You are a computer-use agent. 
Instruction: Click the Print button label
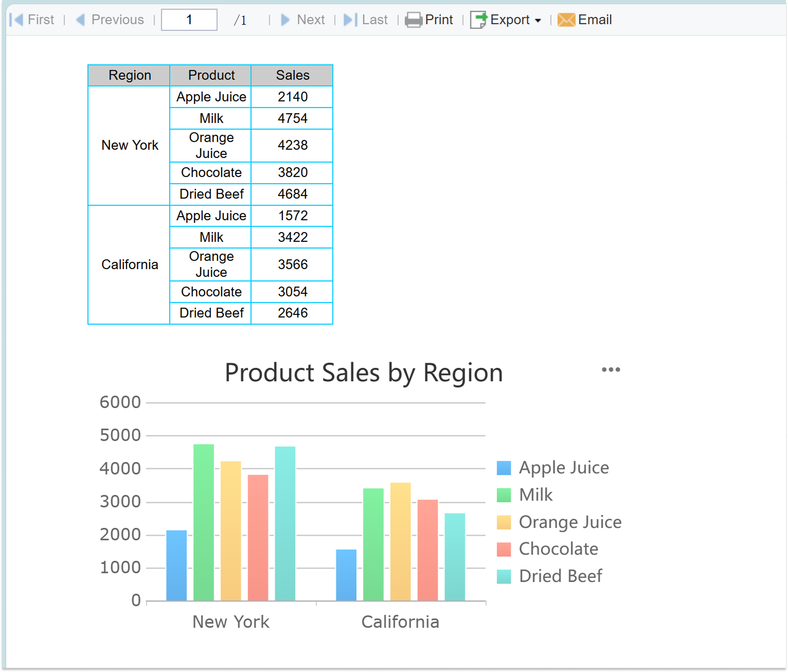pyautogui.click(x=439, y=20)
